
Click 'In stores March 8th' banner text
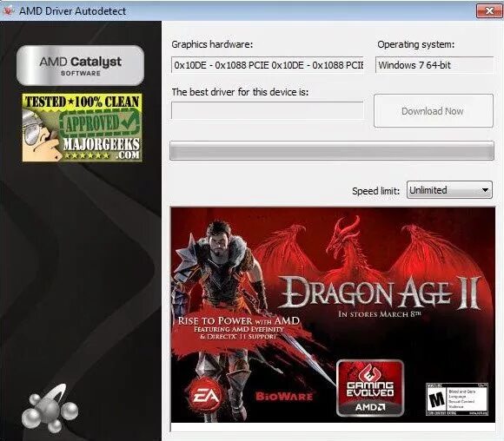point(379,313)
